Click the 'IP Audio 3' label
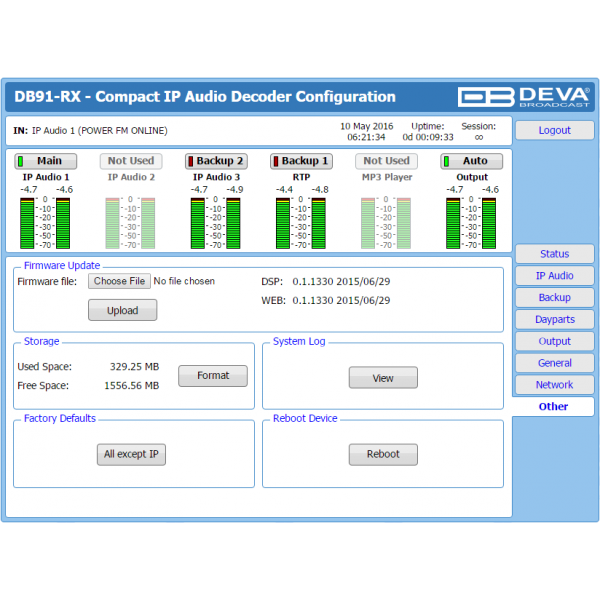 [216, 177]
